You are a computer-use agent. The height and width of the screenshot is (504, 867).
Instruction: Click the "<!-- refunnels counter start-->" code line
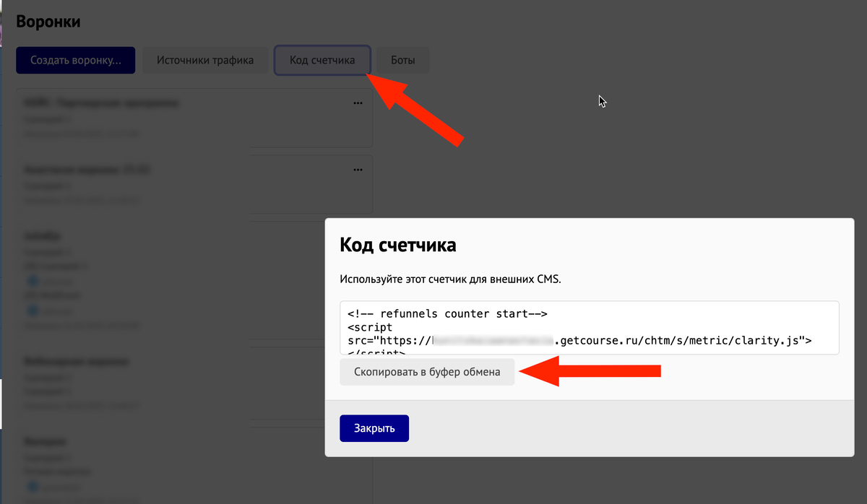[447, 314]
